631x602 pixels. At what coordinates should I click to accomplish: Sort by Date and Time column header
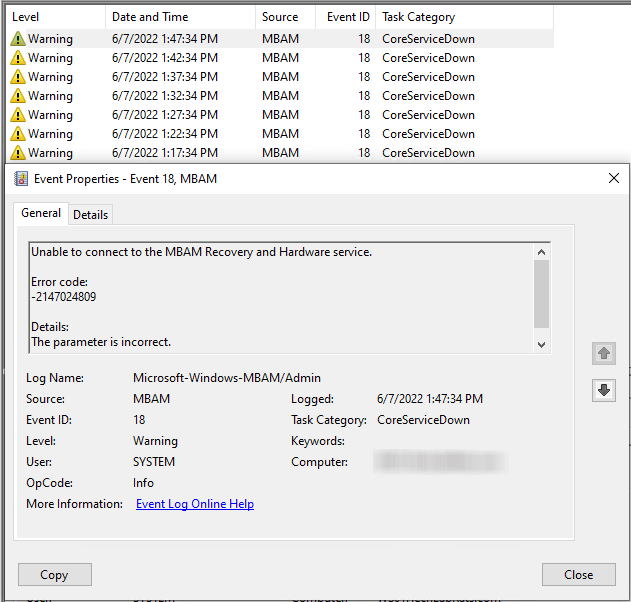(x=180, y=17)
